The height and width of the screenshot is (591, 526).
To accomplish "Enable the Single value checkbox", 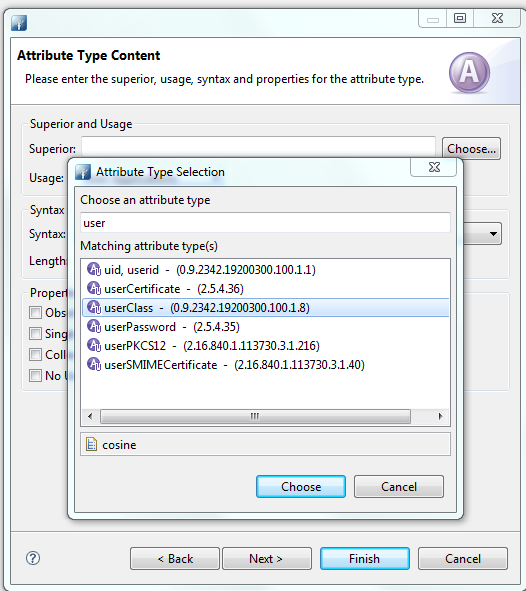I will (x=35, y=334).
